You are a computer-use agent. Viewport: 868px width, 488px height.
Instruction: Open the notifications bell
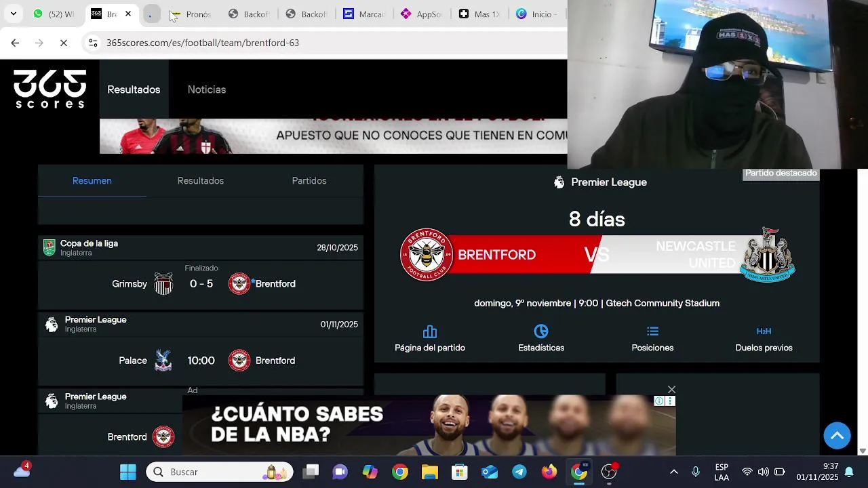[849, 472]
